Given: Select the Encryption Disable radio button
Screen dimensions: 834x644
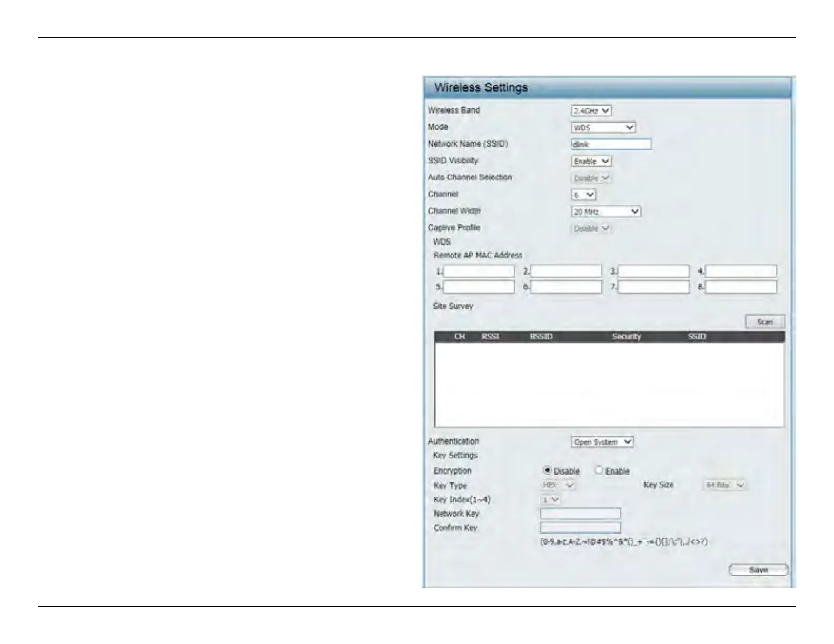Looking at the screenshot, I should 547,470.
